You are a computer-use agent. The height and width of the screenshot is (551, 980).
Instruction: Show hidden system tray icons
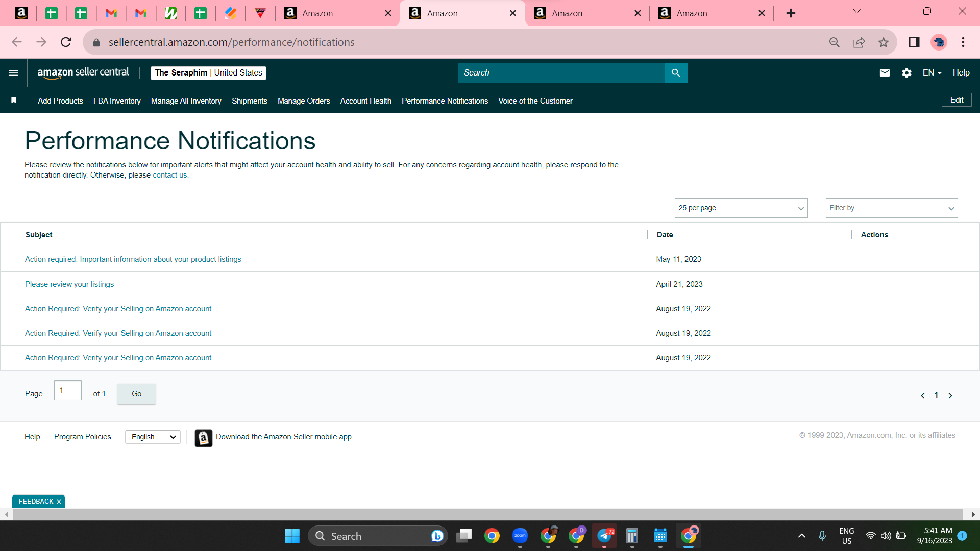(x=802, y=536)
